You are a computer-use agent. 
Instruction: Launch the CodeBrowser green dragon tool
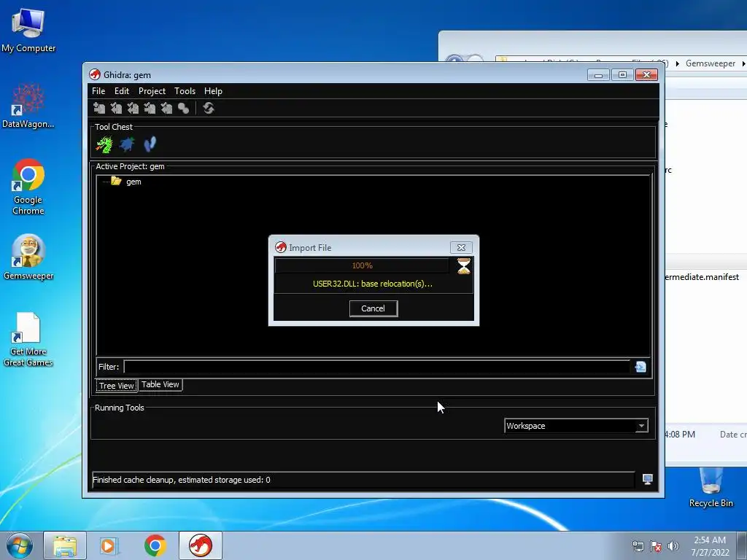click(104, 144)
